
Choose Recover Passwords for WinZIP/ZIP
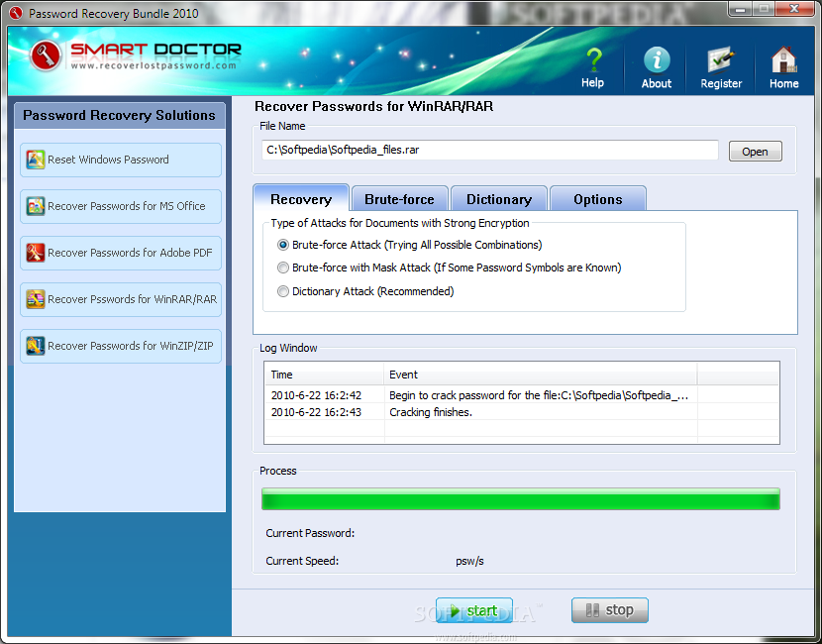click(121, 346)
